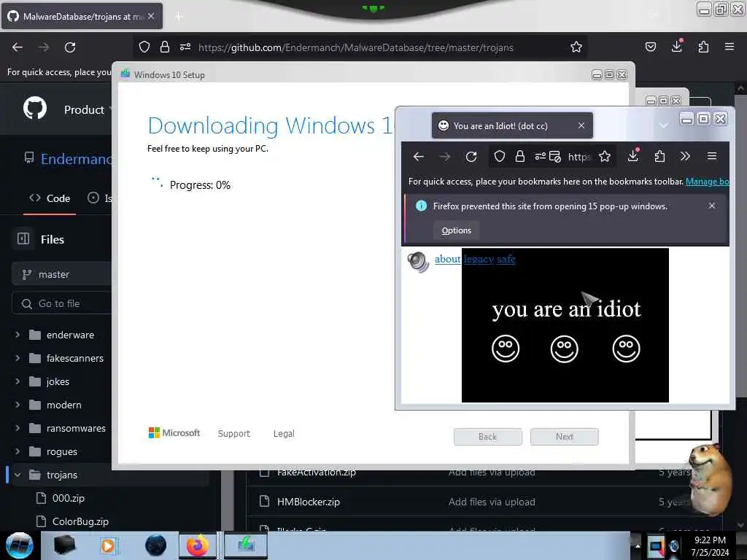Click shield icon in popup window toolbar

click(x=499, y=156)
